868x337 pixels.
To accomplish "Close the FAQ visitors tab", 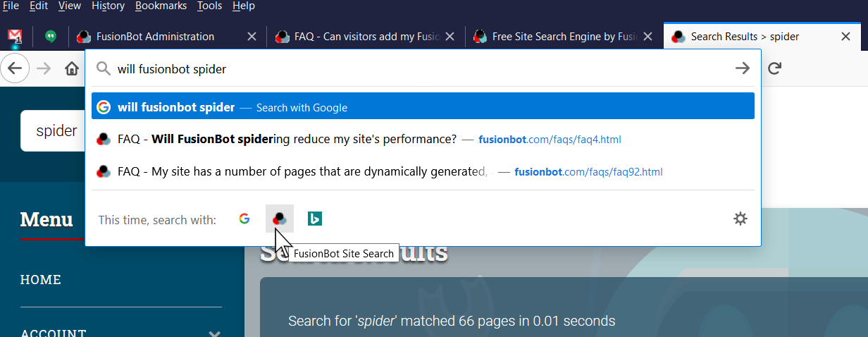I will (450, 37).
